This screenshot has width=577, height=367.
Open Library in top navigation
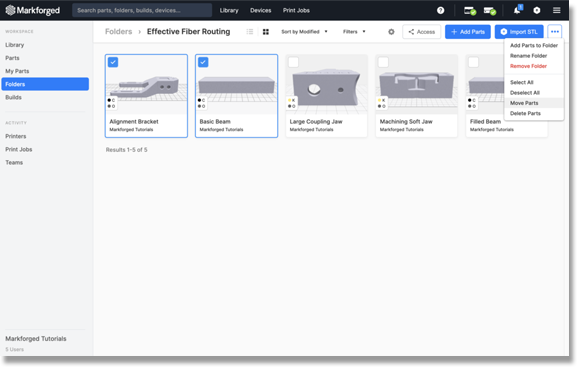click(229, 10)
